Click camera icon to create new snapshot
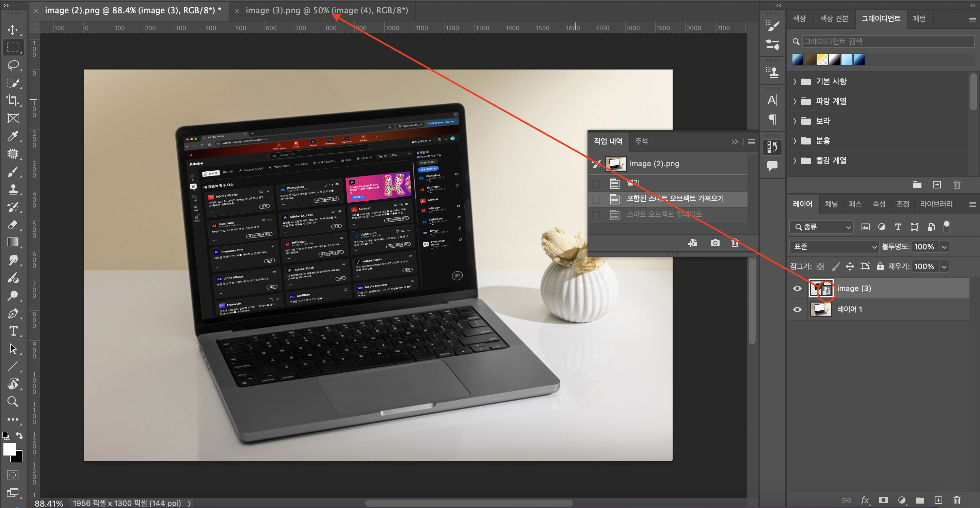This screenshot has height=508, width=980. click(715, 243)
